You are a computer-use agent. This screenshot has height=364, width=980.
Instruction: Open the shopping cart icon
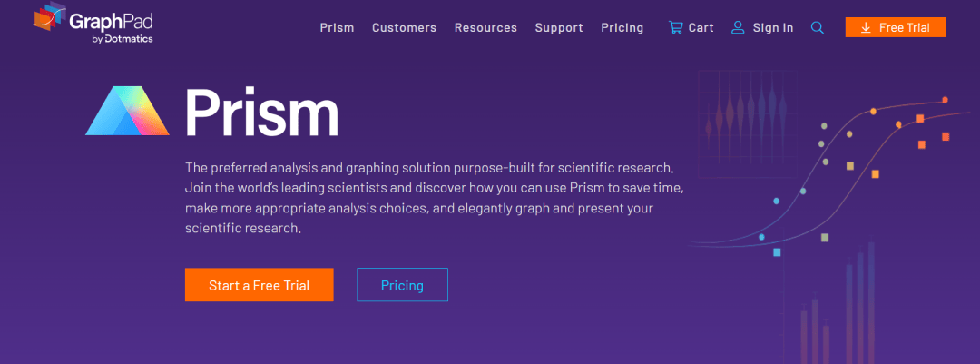coord(675,27)
